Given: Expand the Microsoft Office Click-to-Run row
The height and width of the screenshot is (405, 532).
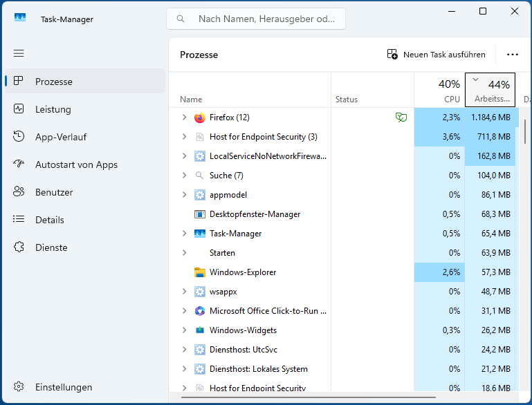Looking at the screenshot, I should (184, 311).
